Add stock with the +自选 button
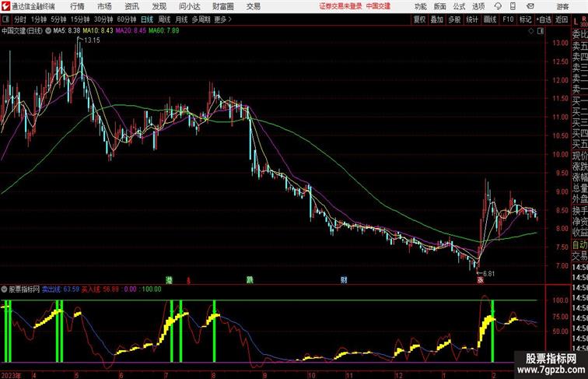 [544, 19]
